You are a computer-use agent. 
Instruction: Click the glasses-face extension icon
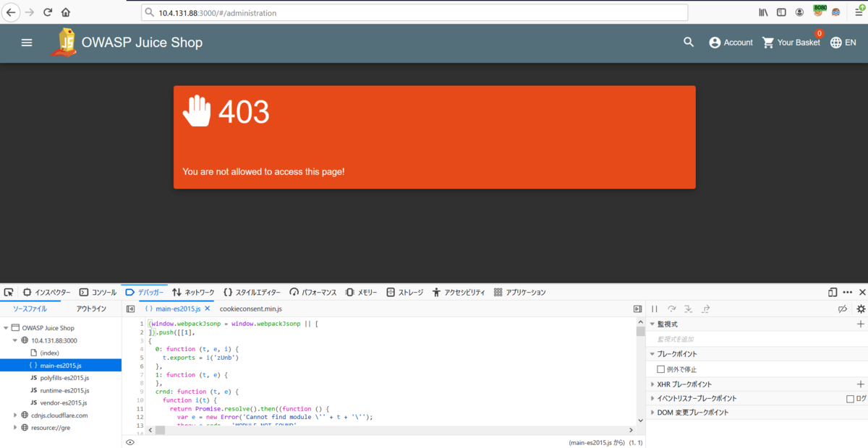click(835, 12)
